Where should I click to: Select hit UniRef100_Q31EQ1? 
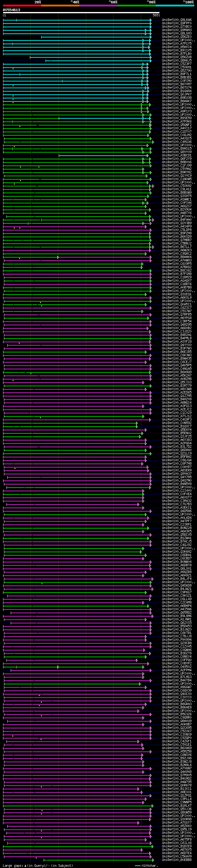click(177, 294)
